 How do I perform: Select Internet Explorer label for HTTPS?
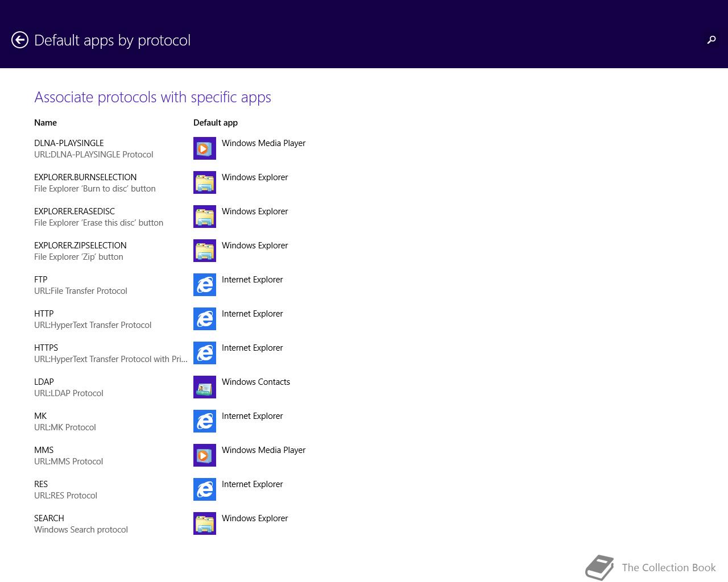coord(252,348)
